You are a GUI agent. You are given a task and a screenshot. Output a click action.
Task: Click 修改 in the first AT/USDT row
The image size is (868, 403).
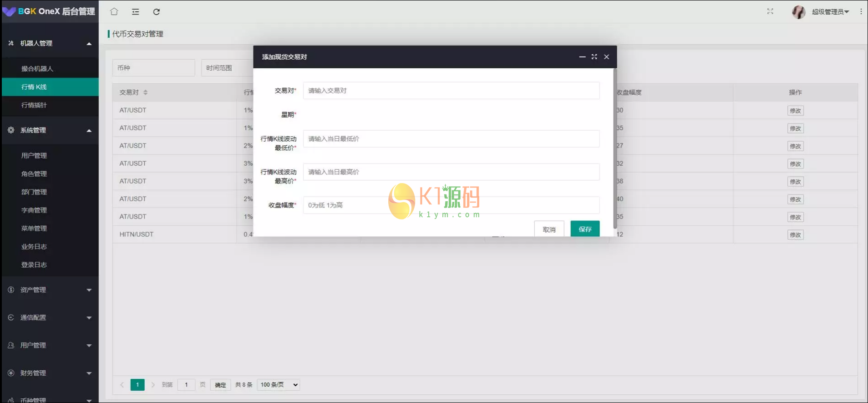click(x=796, y=111)
